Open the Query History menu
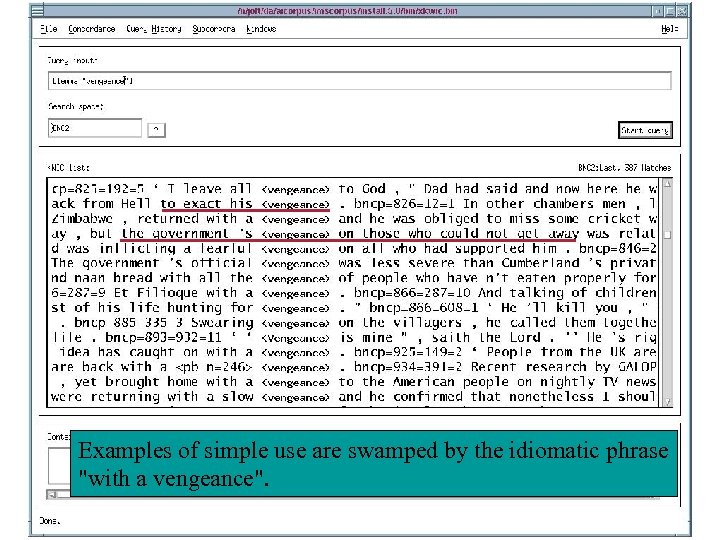The width and height of the screenshot is (720, 540). [154, 29]
